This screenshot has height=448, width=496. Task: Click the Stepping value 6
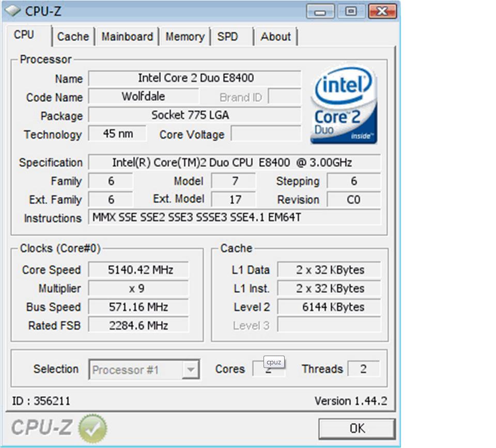[x=354, y=181]
